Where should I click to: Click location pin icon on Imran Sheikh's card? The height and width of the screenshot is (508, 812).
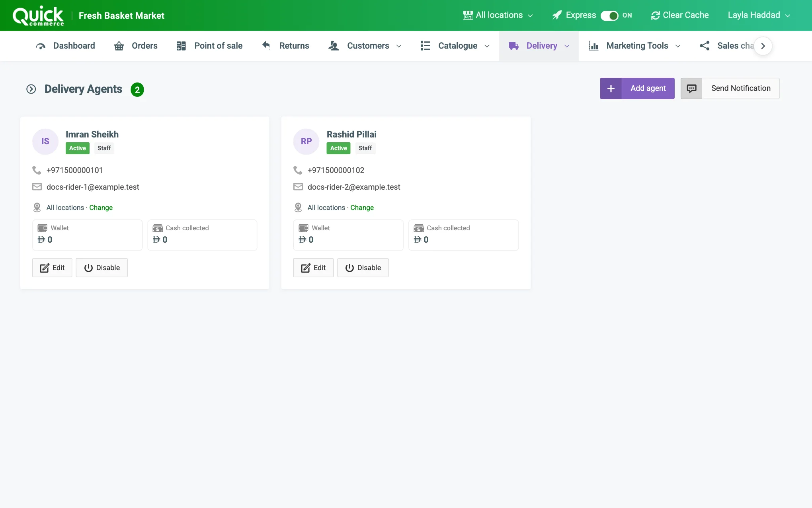pos(37,208)
